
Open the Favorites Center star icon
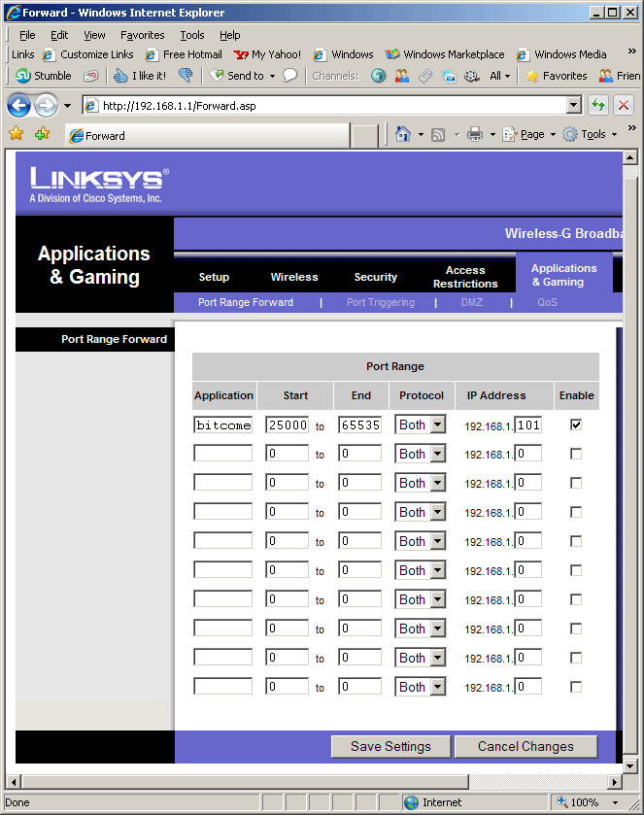pos(17,134)
